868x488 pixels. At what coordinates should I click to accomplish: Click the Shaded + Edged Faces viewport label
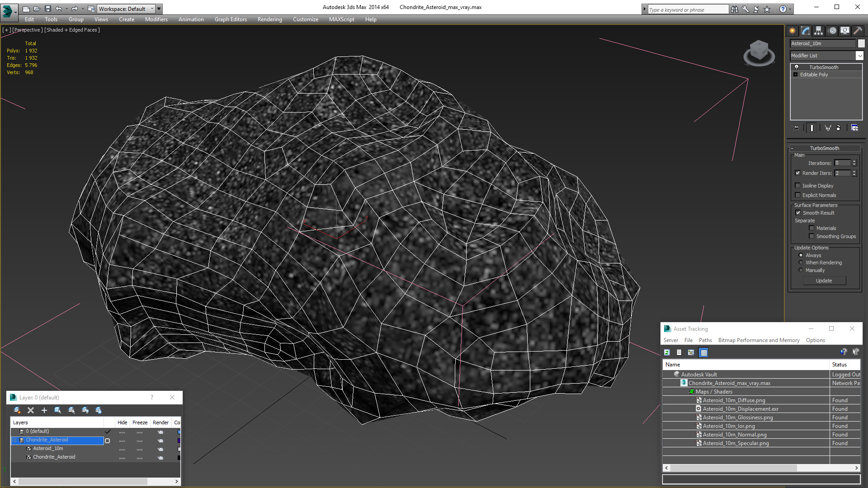pos(72,30)
